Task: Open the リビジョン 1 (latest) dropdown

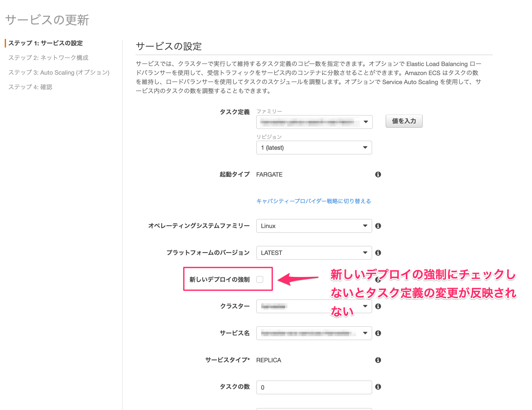Action: 314,148
